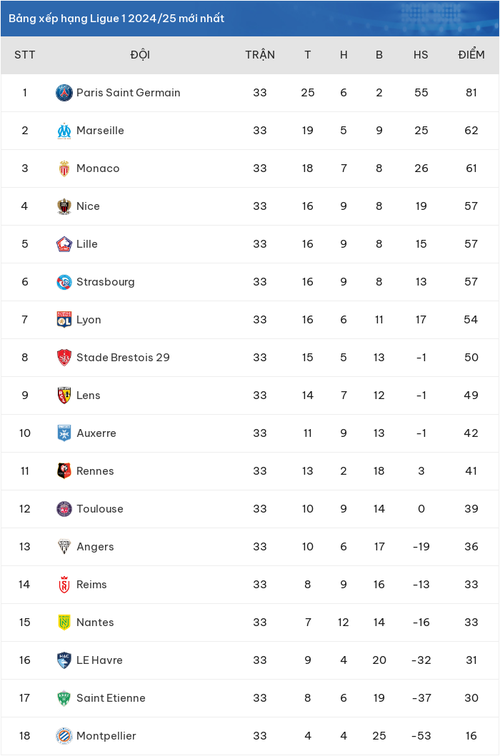Click the Nantes yellow crest
Screen dimensions: 500x756
(64, 622)
